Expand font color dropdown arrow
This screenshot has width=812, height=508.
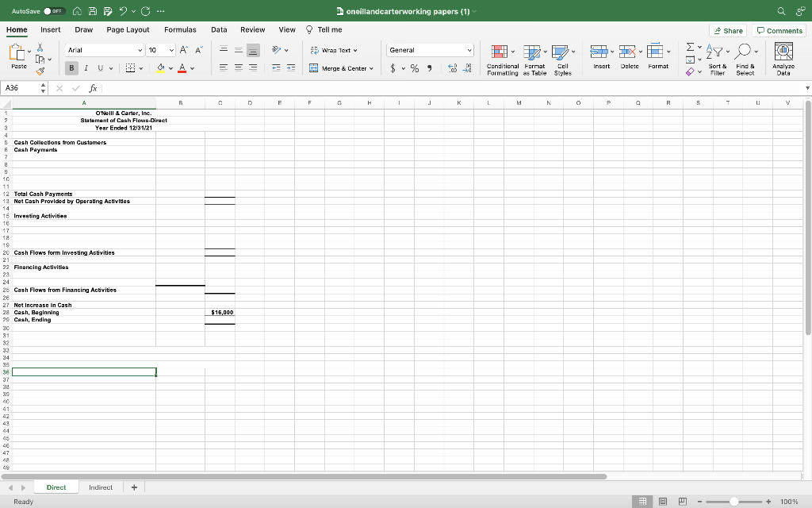(192, 68)
